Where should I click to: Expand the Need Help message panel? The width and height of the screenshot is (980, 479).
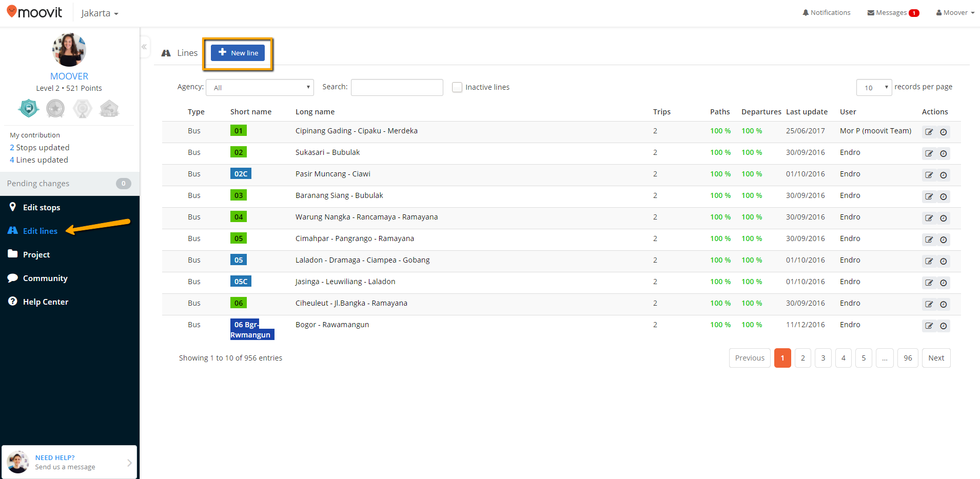tap(69, 462)
